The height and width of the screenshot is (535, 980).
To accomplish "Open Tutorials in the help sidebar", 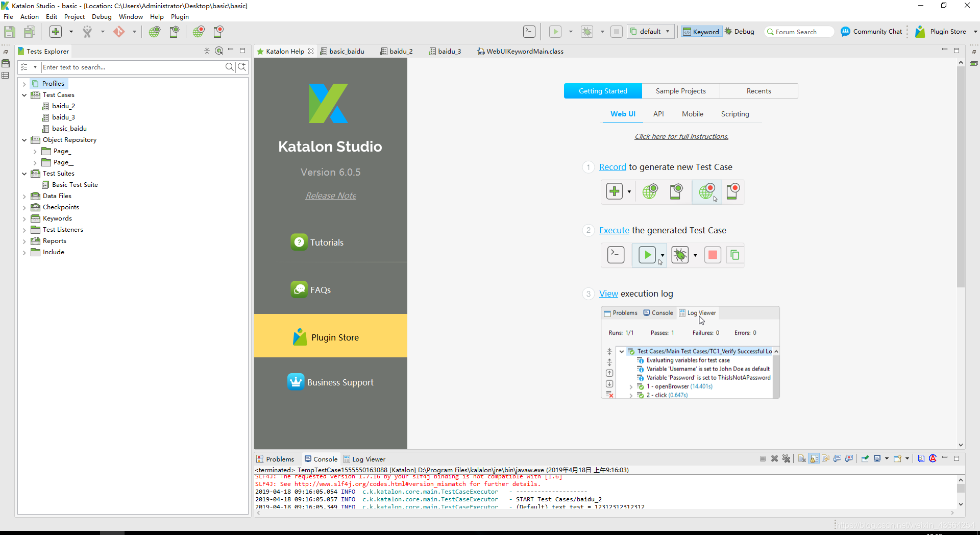I will pyautogui.click(x=317, y=242).
